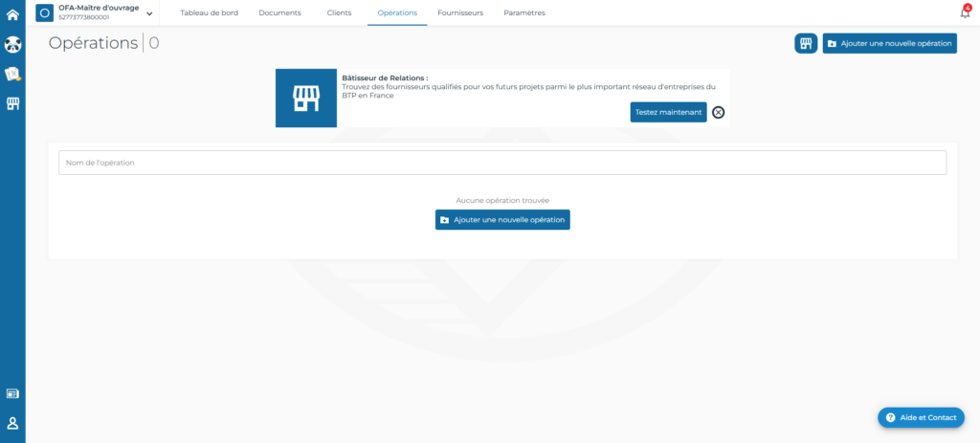Screen dimensions: 980x443
Task: Open the user profile icon in sidebar
Action: (x=12, y=423)
